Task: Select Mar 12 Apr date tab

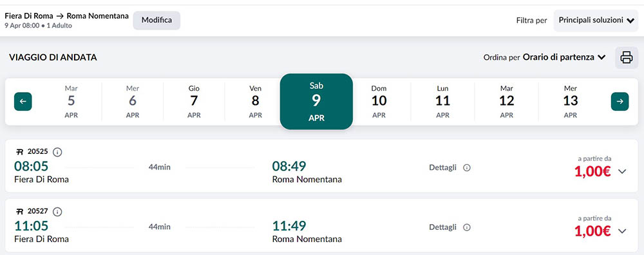Action: tap(507, 102)
